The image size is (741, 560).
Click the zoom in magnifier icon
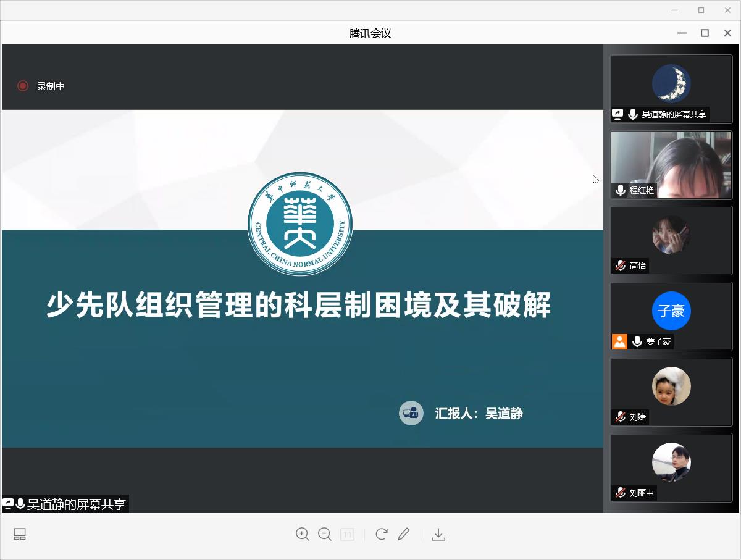(302, 534)
